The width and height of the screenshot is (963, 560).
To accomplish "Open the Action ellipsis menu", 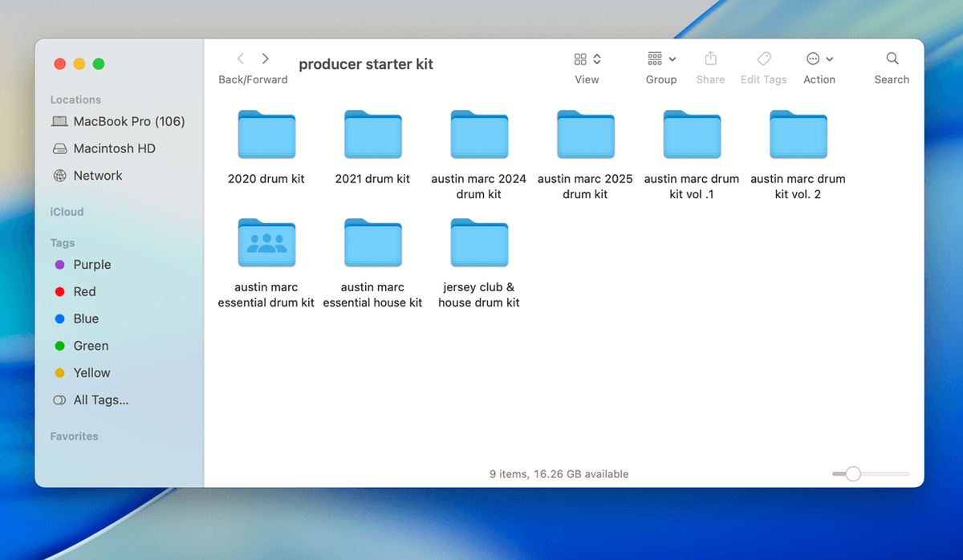I will point(819,59).
